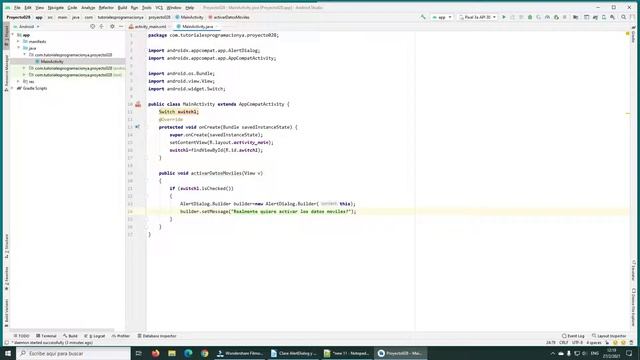The image size is (640, 360).
Task: Open the Build Variants side tab
Action: click(x=6, y=313)
